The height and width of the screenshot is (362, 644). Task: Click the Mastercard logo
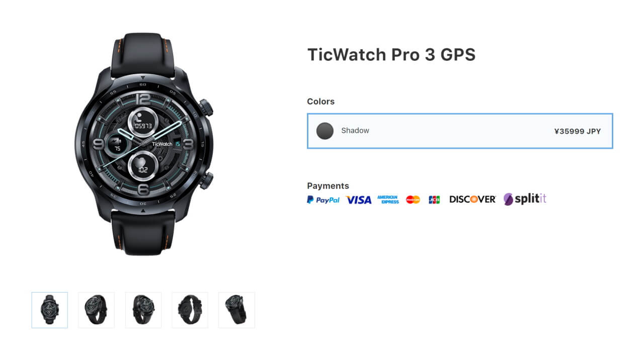pyautogui.click(x=413, y=200)
